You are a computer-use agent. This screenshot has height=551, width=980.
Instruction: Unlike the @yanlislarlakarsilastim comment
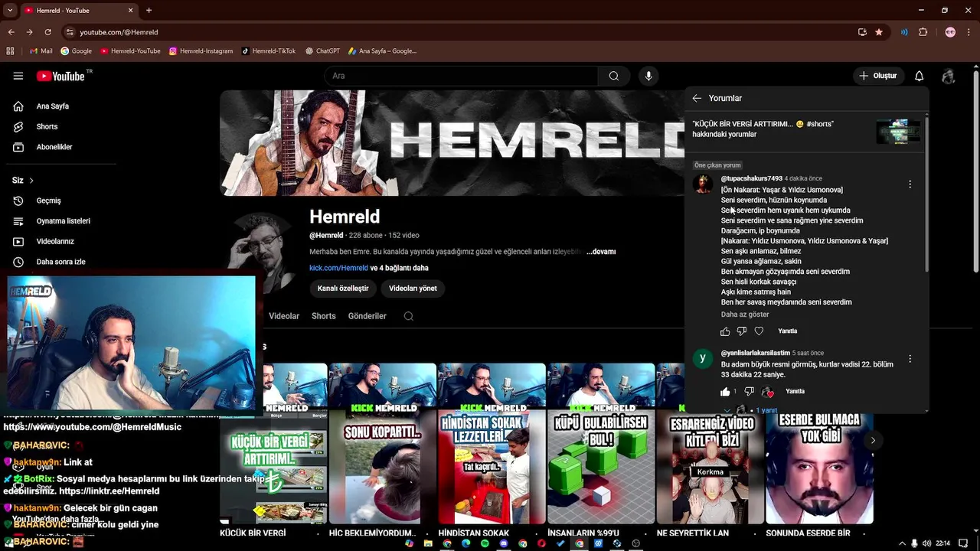point(725,391)
